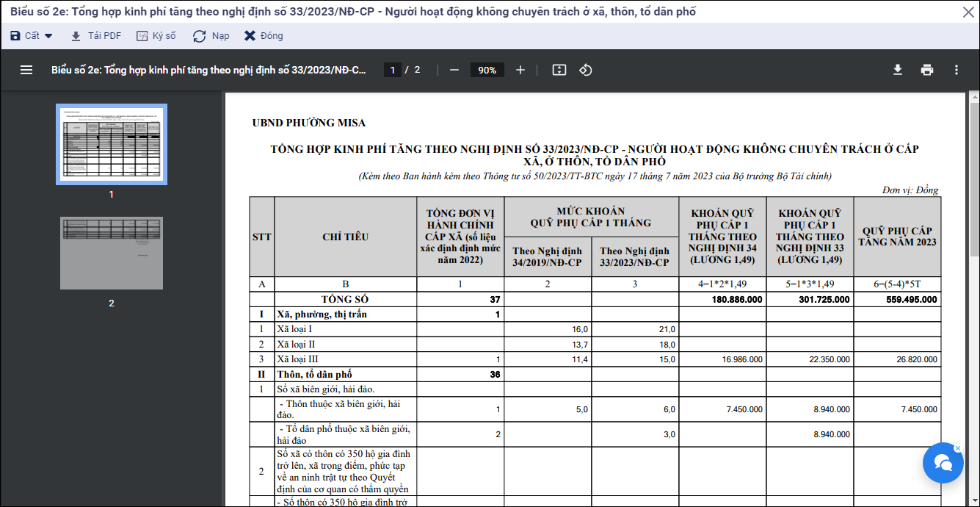Focus the current page number field
The image size is (980, 507).
(393, 70)
